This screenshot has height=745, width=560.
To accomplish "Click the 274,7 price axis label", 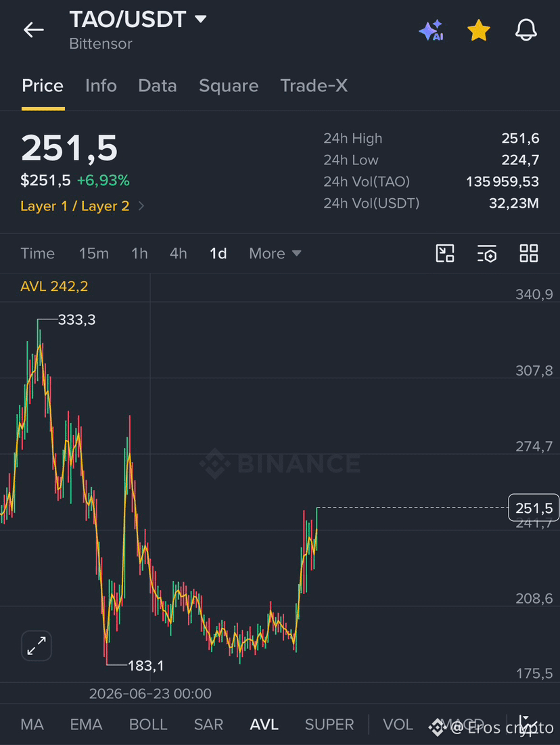I will 534,447.
